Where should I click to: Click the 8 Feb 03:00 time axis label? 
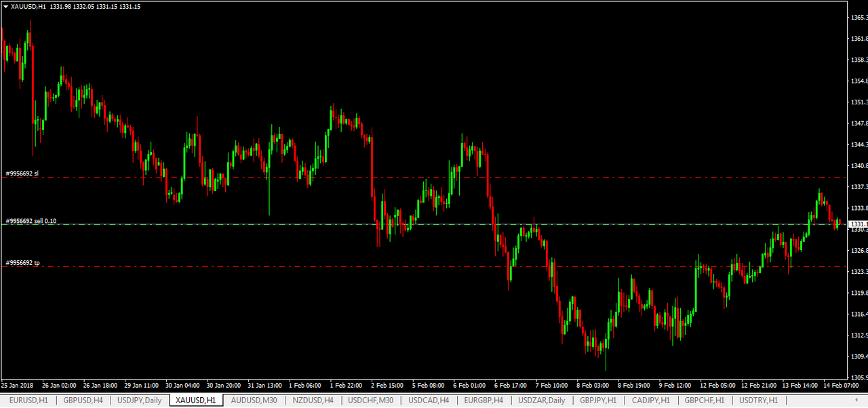tap(593, 385)
